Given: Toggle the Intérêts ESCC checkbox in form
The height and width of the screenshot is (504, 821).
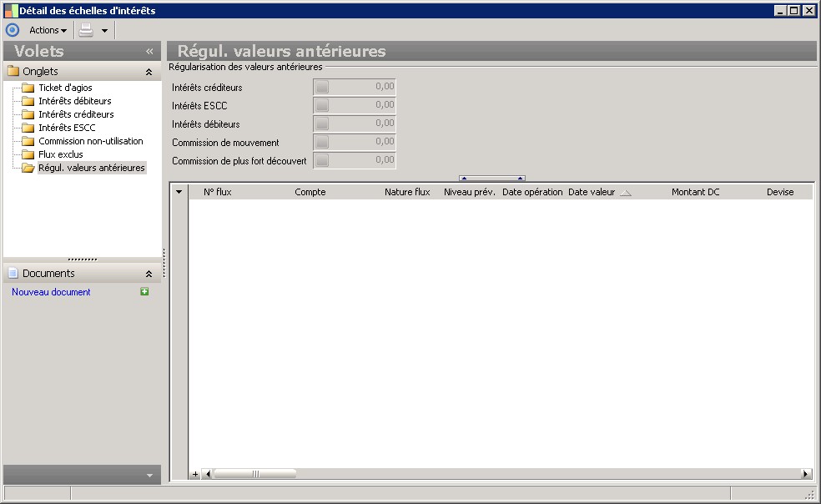Looking at the screenshot, I should tap(322, 105).
